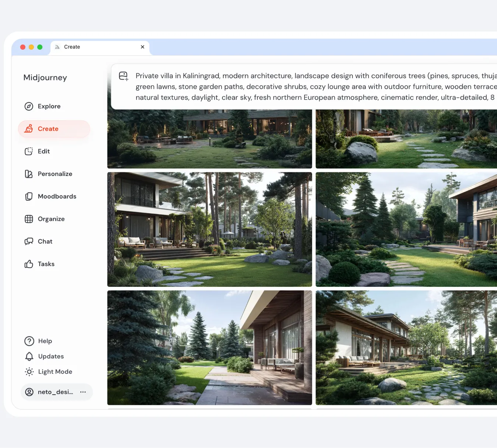Open the Moodboards icon
Viewport: 497px width, 448px height.
(29, 197)
